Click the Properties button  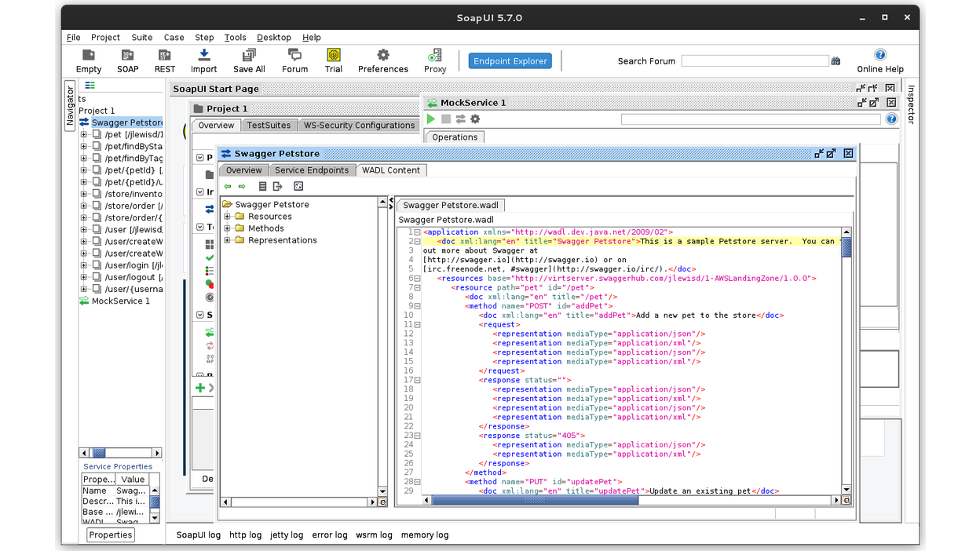(111, 535)
